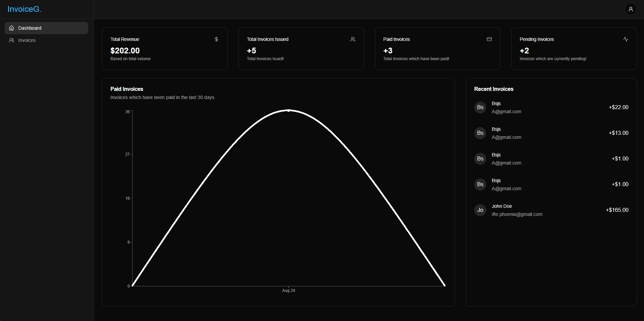Click the users icon on Total Invoices Issued
The height and width of the screenshot is (321, 644).
[x=353, y=39]
